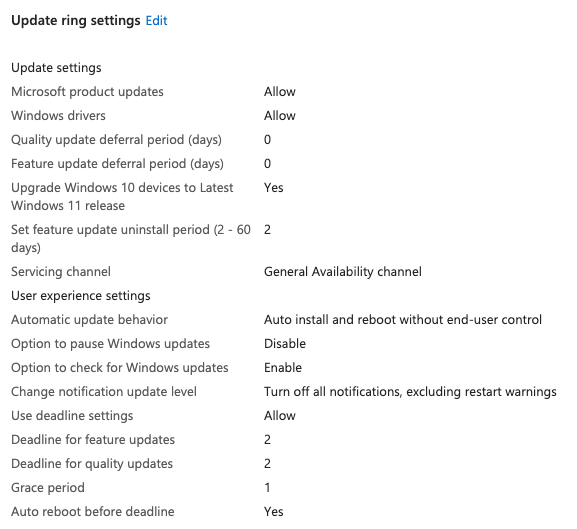Click Turn off all notifications value text
The height and width of the screenshot is (529, 577).
coord(410,392)
